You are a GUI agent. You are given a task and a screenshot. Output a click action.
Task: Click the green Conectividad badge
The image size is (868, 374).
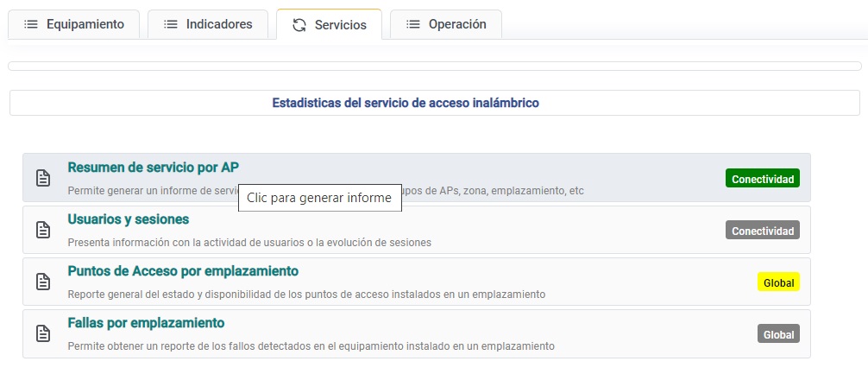click(x=762, y=179)
